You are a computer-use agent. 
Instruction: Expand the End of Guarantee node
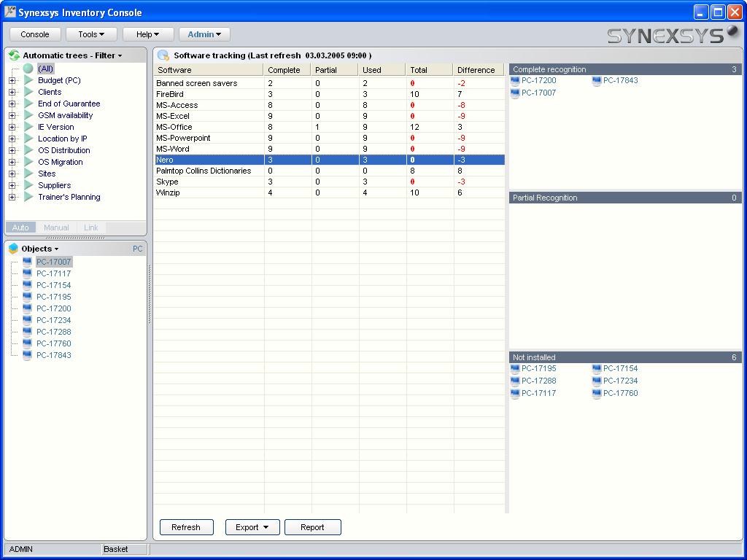tap(12, 104)
